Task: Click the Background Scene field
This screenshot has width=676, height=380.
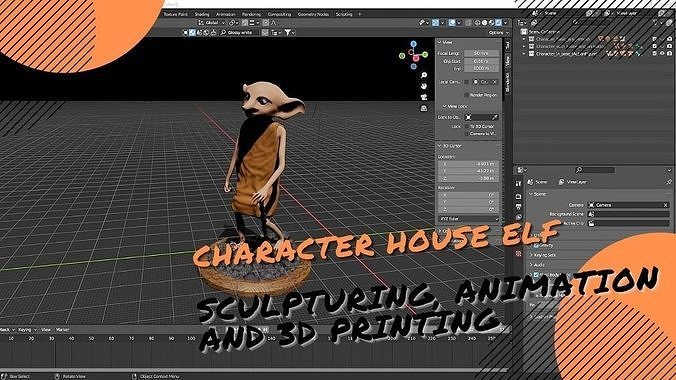Action: point(629,214)
